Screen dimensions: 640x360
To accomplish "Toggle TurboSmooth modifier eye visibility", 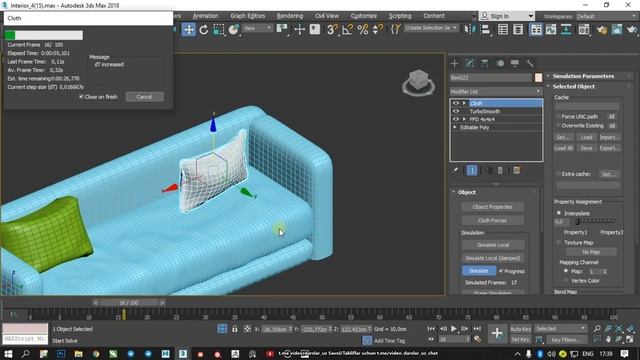I will 456,111.
